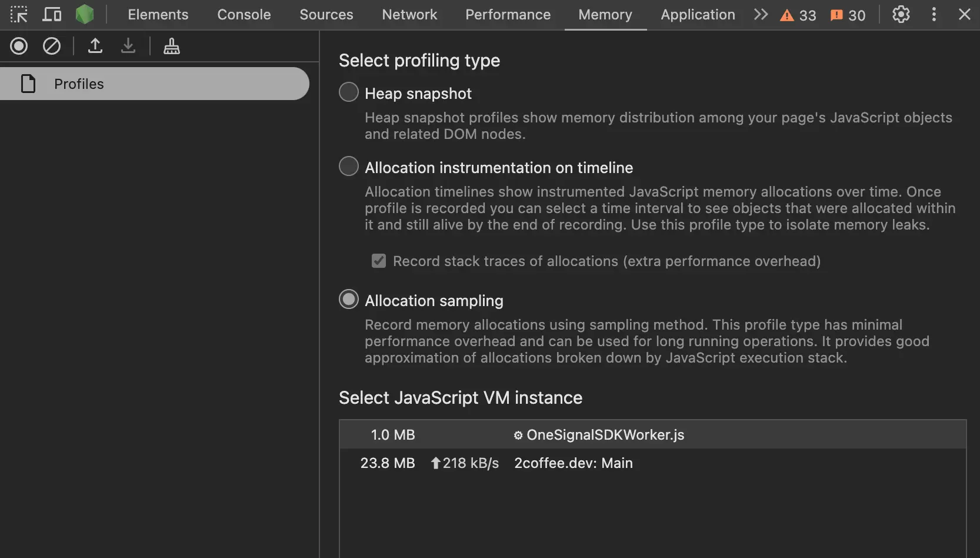Load a saved profile via upload icon

click(x=95, y=46)
